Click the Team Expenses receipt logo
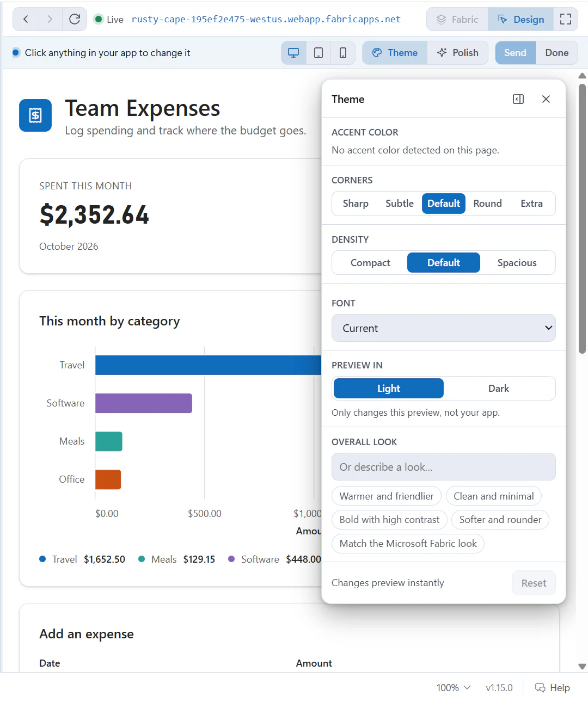The width and height of the screenshot is (588, 702). [35, 115]
